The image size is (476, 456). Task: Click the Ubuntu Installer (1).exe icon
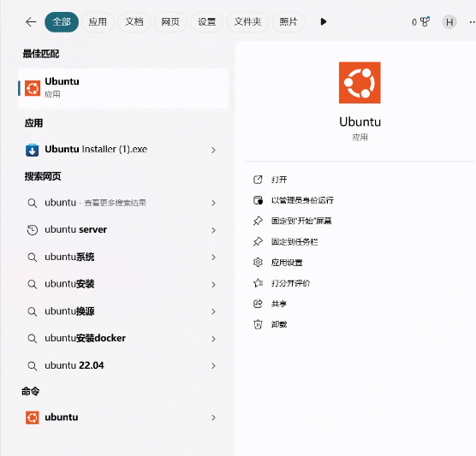(x=33, y=150)
